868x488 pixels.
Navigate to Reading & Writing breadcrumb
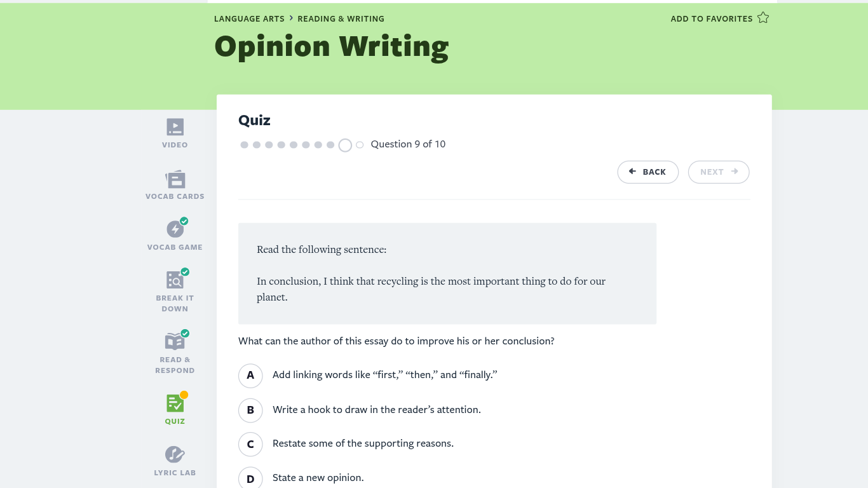[341, 19]
